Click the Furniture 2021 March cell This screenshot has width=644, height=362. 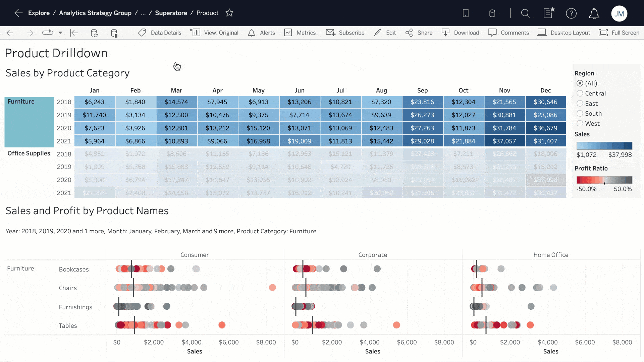pos(176,141)
